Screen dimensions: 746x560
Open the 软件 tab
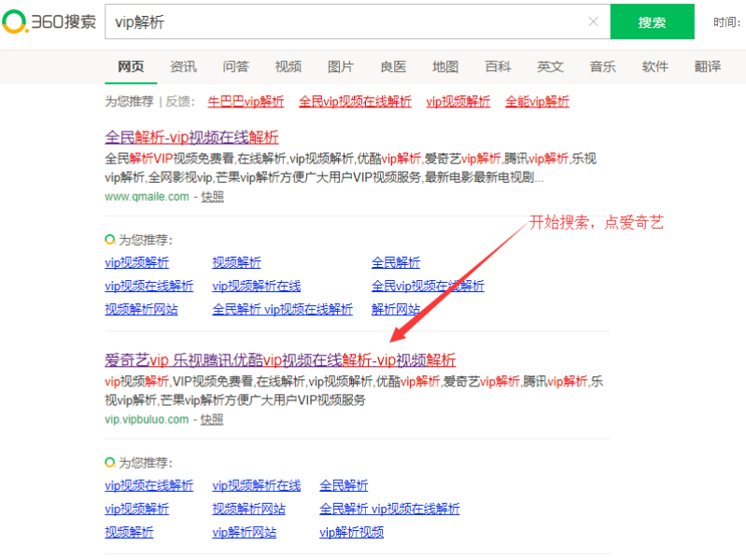655,66
